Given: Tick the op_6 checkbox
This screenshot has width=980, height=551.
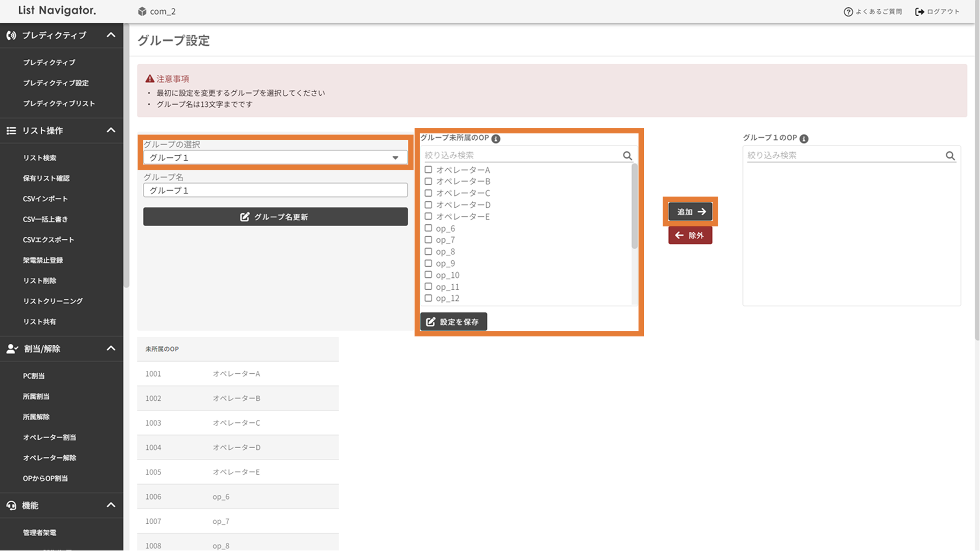Looking at the screenshot, I should tap(428, 228).
